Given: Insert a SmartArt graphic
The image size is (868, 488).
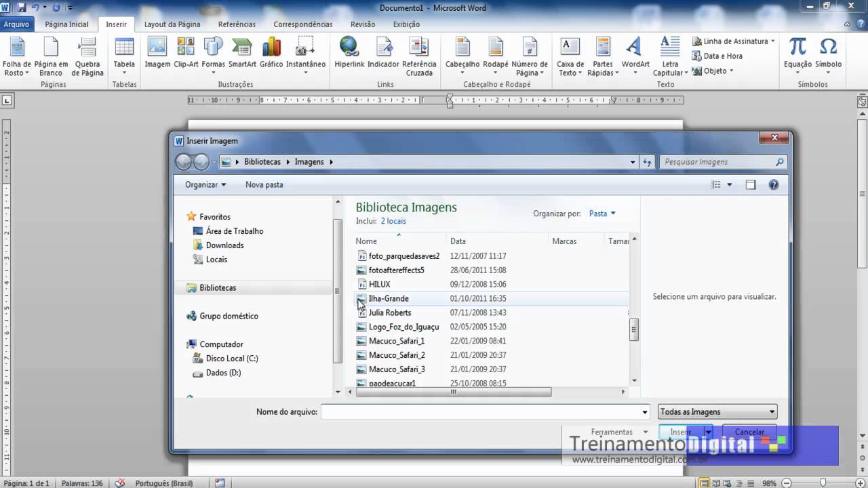Looking at the screenshot, I should [242, 53].
